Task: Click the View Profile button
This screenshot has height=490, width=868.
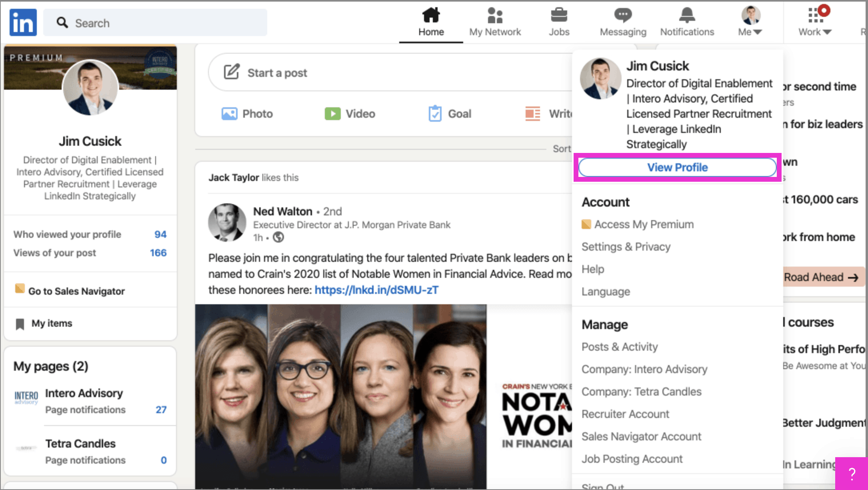Action: [677, 167]
